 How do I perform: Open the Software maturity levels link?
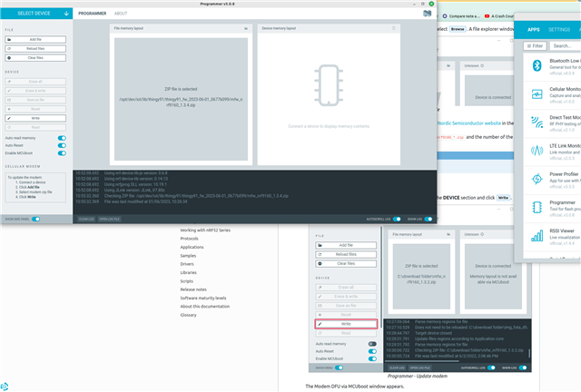203,299
